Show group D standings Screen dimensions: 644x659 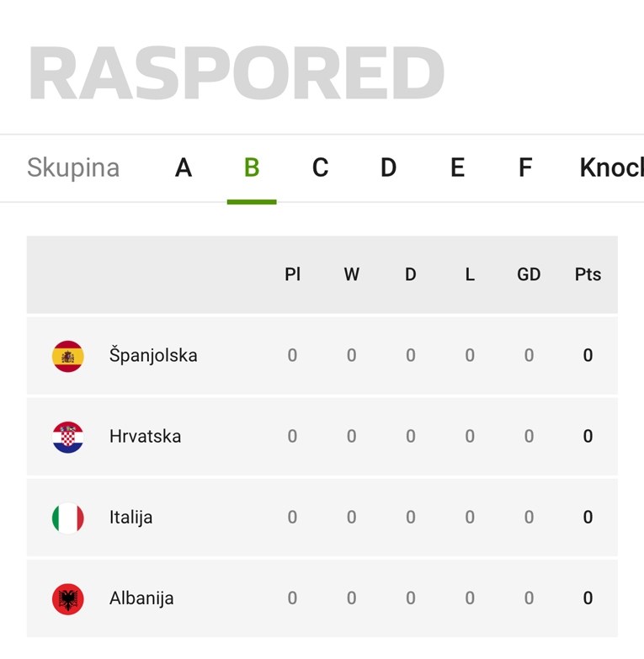pyautogui.click(x=388, y=167)
